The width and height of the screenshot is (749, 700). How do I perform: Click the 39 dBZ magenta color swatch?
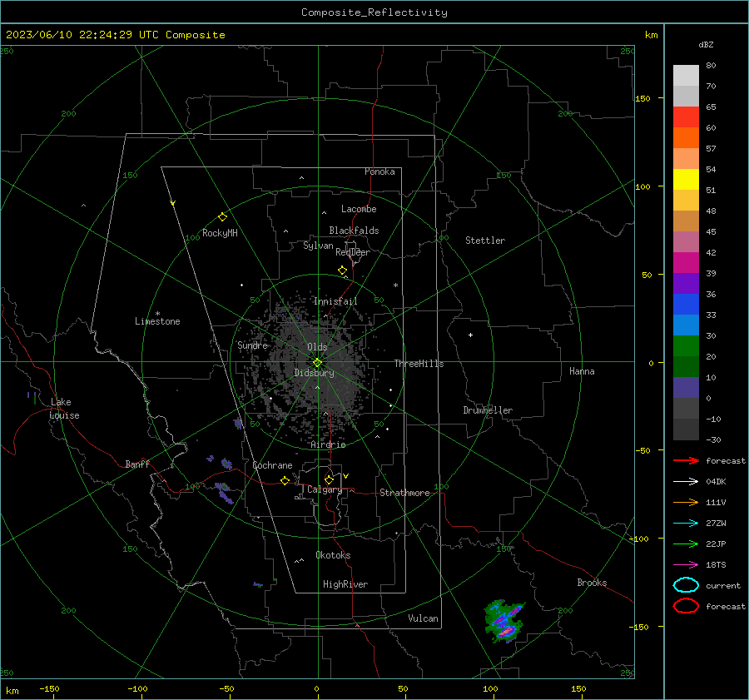686,262
